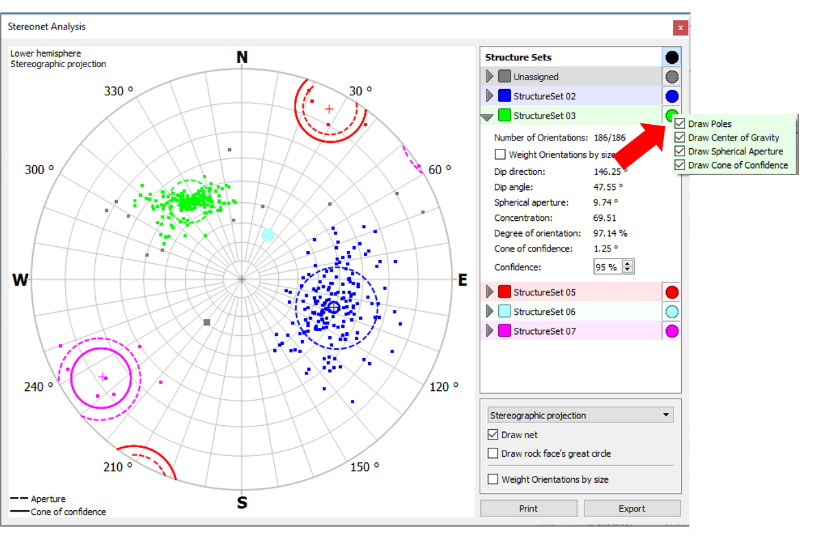Viewport: 814px width, 539px height.
Task: Click the Confidence 95 % input field
Action: (x=607, y=267)
